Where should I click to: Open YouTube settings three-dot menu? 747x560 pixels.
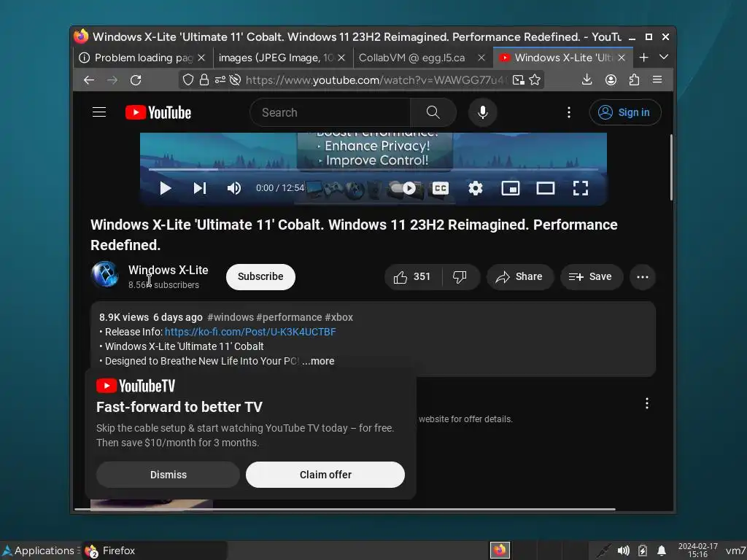click(569, 112)
